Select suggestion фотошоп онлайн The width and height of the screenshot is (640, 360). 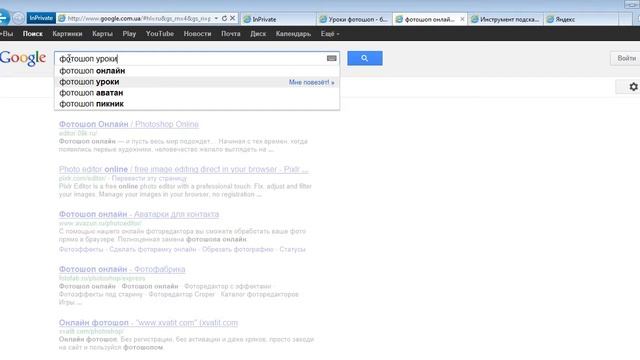[197, 71]
